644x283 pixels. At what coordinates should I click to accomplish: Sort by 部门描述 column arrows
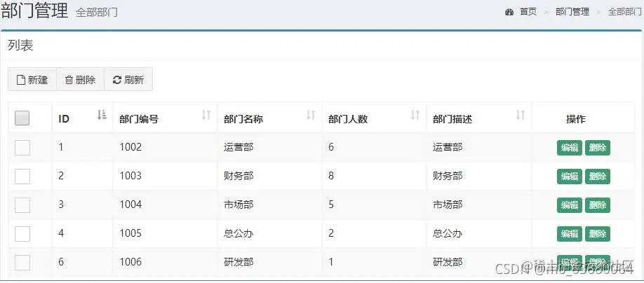coord(521,115)
